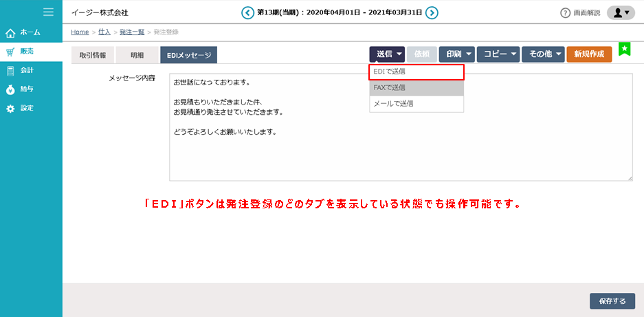
Task: Open 画面解説 help icon
Action: pos(566,13)
